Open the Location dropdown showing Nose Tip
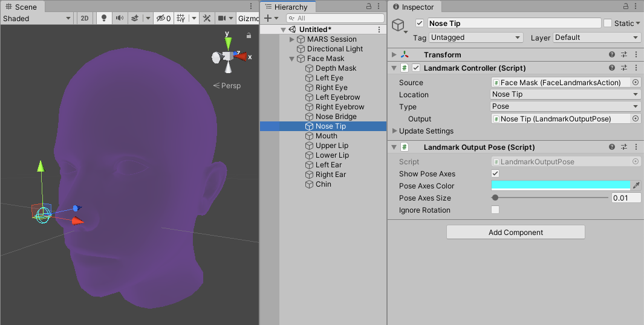This screenshot has width=644, height=325. point(565,94)
